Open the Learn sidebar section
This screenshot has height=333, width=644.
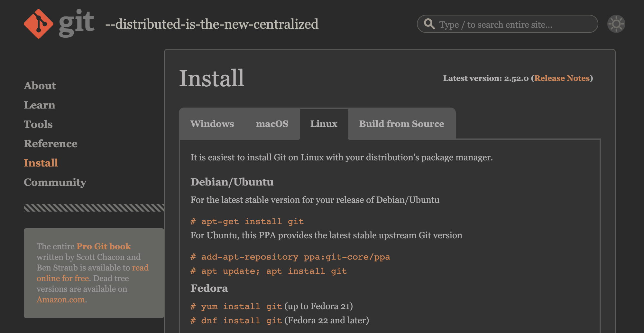click(x=40, y=105)
